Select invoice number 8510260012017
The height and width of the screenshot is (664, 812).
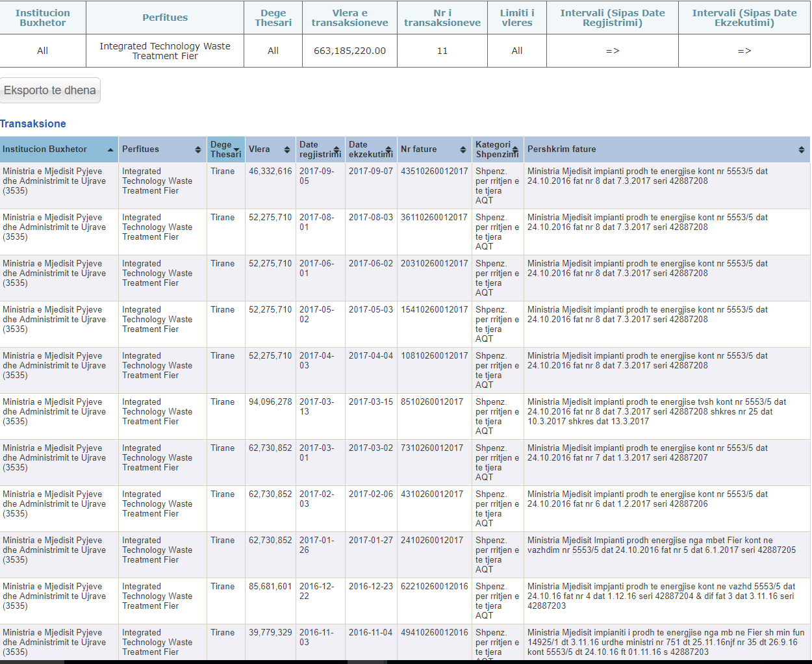[432, 402]
